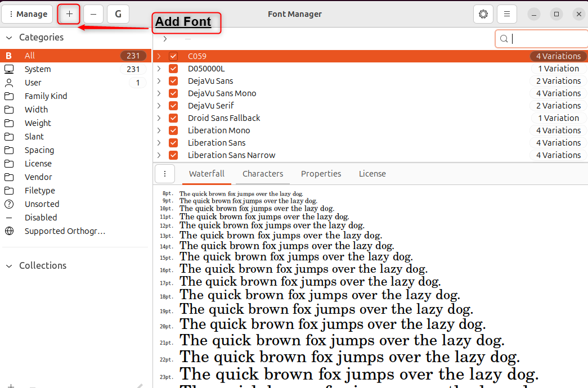The width and height of the screenshot is (588, 388).
Task: Disable the DejaVu Serif font checkbox
Action: click(x=173, y=105)
